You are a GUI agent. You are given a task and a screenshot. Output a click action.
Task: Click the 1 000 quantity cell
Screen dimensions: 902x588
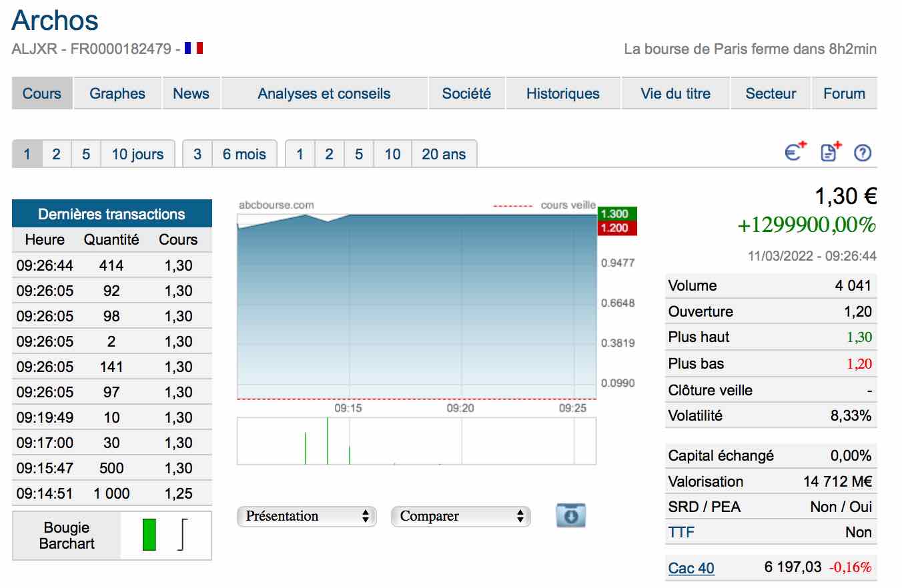pyautogui.click(x=111, y=493)
